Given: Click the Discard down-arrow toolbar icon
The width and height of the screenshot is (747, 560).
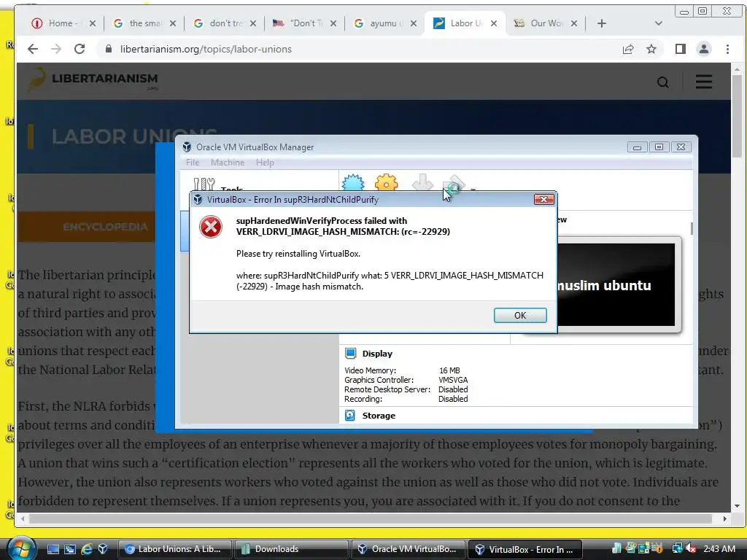Looking at the screenshot, I should 422,182.
